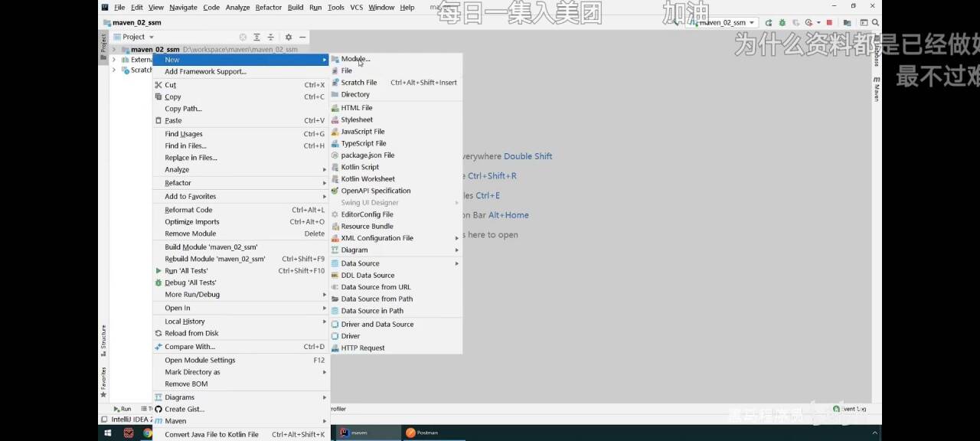Hide the Project panel with minus icon
Image resolution: width=980 pixels, height=441 pixels.
[x=302, y=37]
